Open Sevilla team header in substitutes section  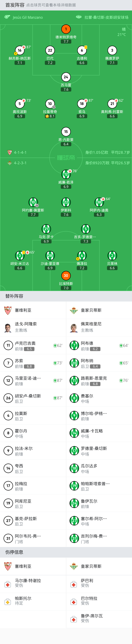(x=33, y=310)
